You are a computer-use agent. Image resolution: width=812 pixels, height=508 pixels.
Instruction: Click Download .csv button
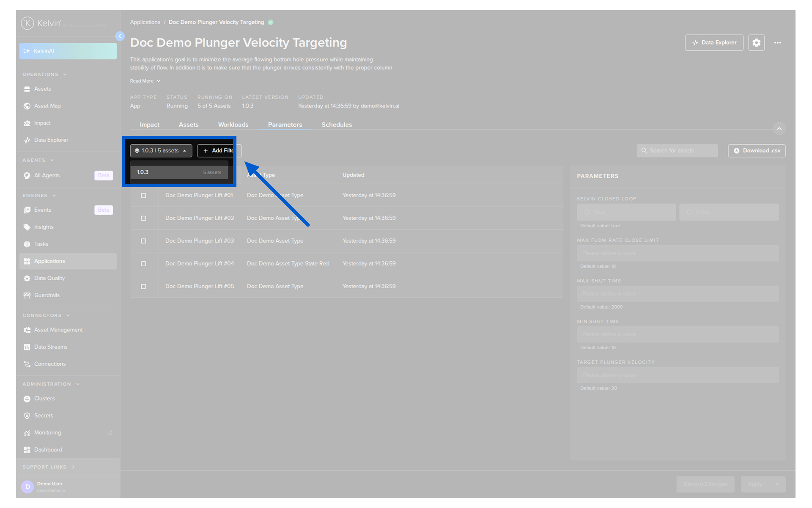tap(757, 151)
